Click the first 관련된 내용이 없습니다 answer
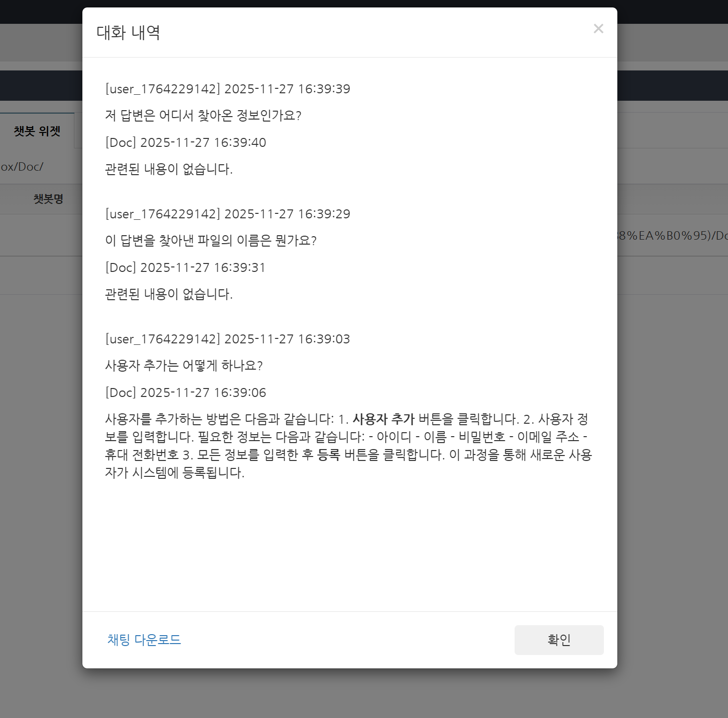The height and width of the screenshot is (718, 728). click(x=169, y=169)
